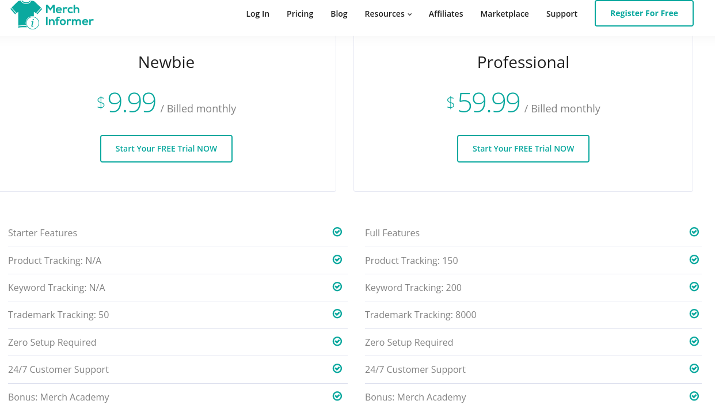Viewport: 715px width, 408px height.
Task: Click the Trademark Tracking: 8000 text
Action: tap(420, 315)
